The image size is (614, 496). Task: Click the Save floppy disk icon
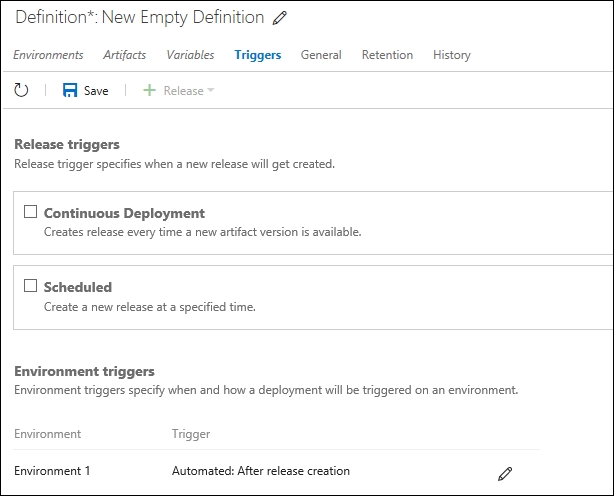click(70, 90)
